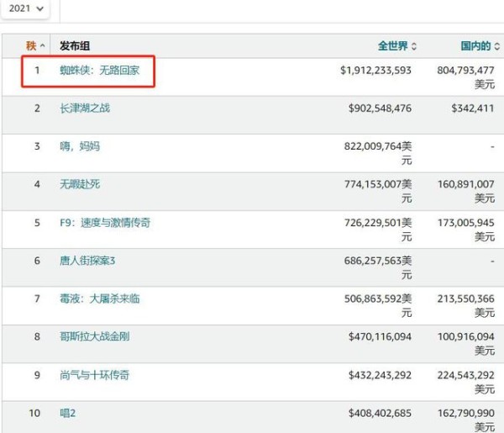Select the 160,891,007美元 domestic value
Viewport: 504px width, 433px height.
coord(465,191)
